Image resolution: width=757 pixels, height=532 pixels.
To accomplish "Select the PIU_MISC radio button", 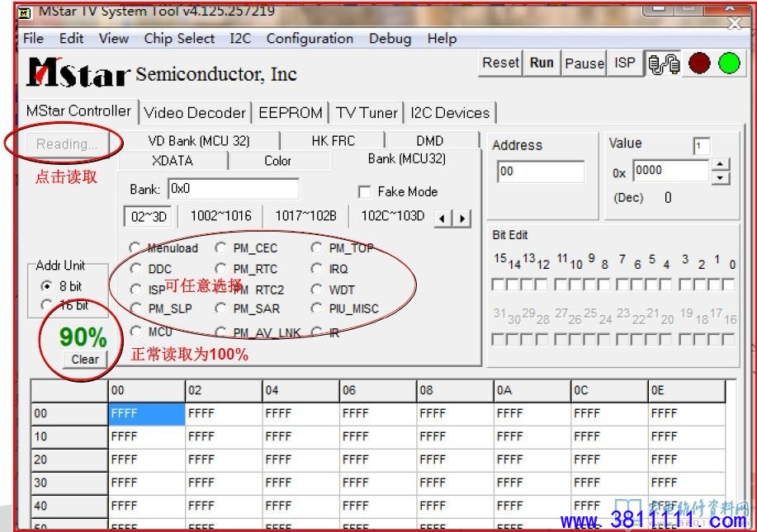I will (x=316, y=308).
